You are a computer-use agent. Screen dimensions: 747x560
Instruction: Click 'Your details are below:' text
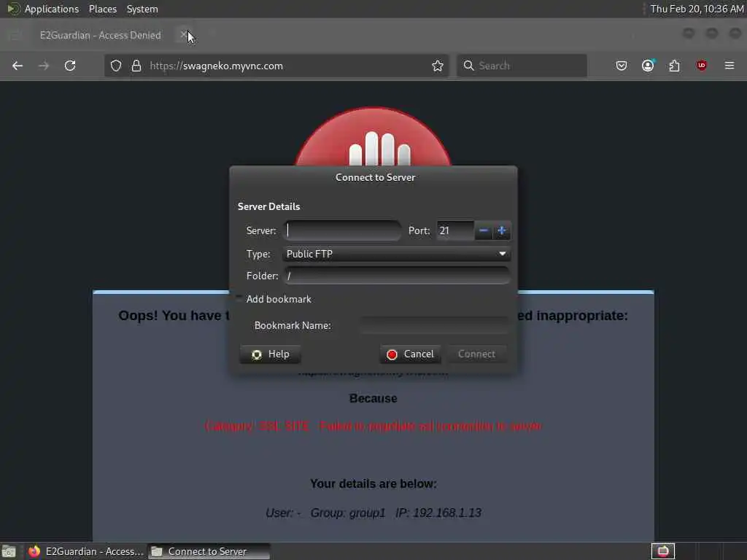point(373,484)
